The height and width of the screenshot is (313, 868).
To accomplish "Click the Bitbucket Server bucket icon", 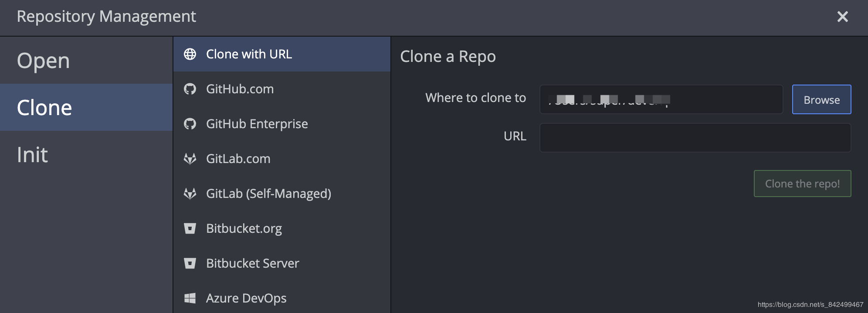I will [190, 263].
